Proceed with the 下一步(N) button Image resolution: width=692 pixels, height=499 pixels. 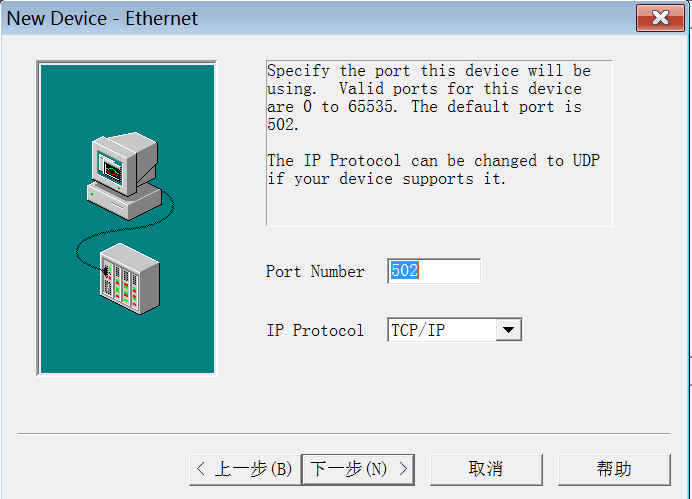tap(358, 469)
